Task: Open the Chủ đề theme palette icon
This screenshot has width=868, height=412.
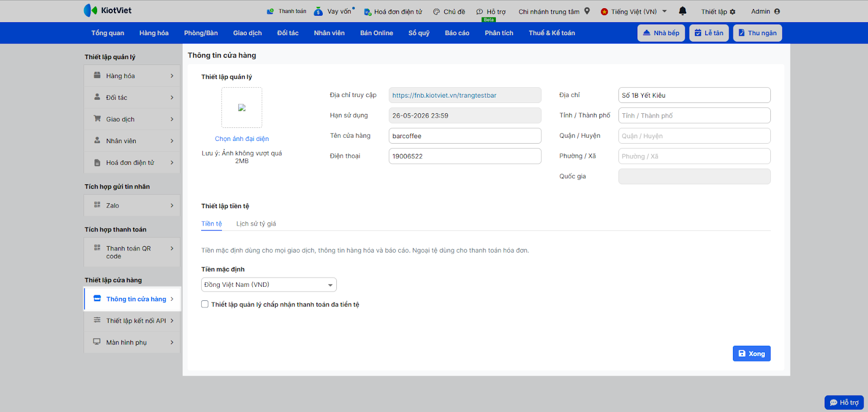Action: (437, 12)
